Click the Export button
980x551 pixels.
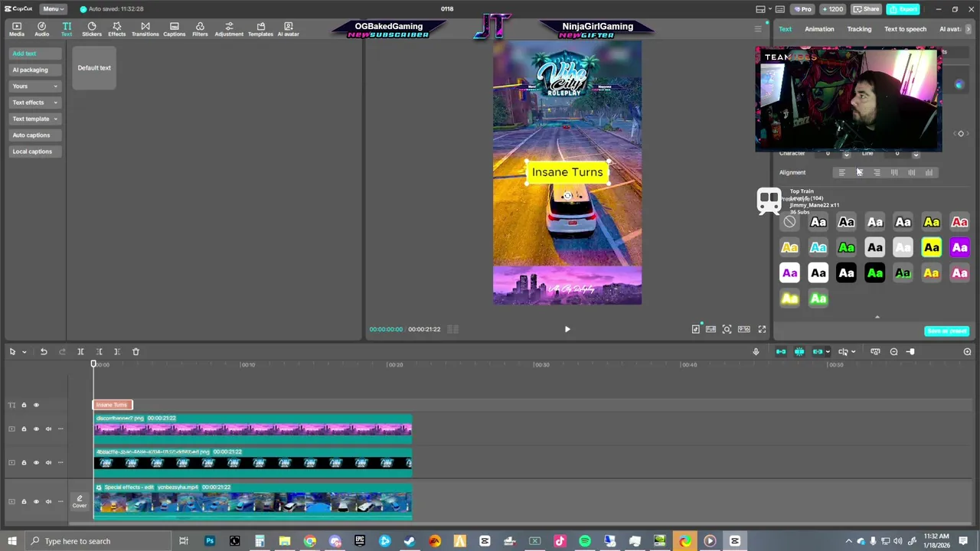(x=903, y=9)
